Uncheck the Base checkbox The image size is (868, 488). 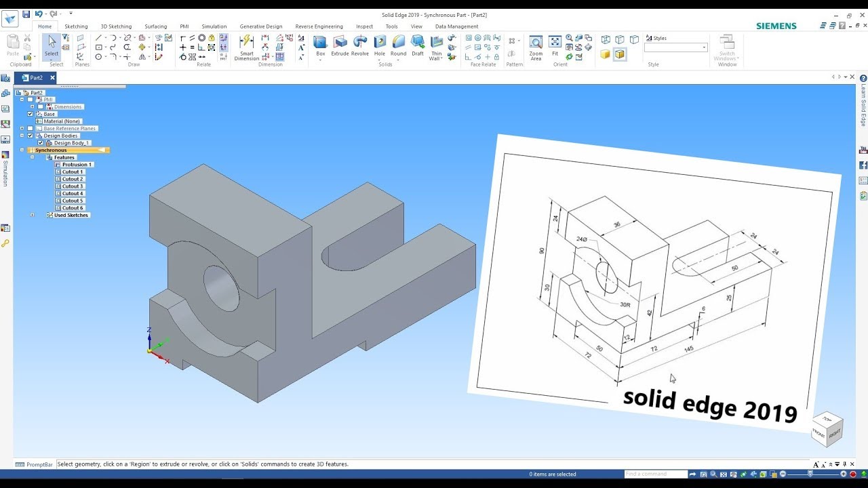click(30, 114)
